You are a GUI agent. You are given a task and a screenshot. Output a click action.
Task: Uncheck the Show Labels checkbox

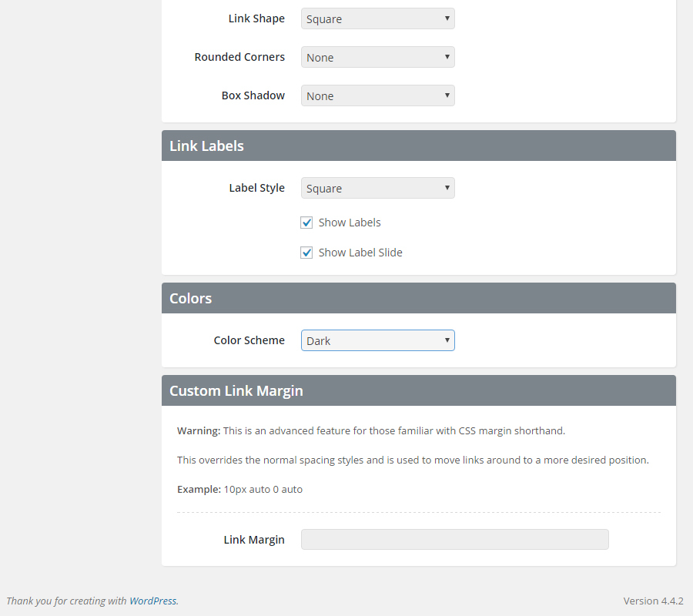coord(306,222)
